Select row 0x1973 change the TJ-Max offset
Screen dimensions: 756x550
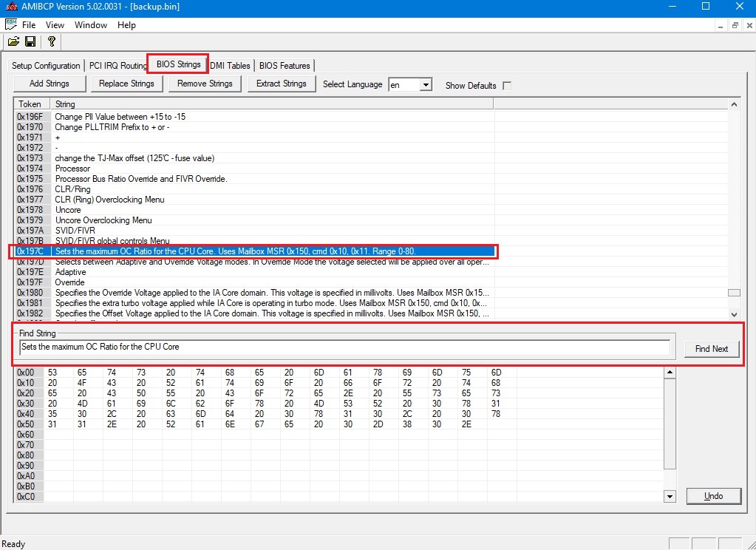254,158
